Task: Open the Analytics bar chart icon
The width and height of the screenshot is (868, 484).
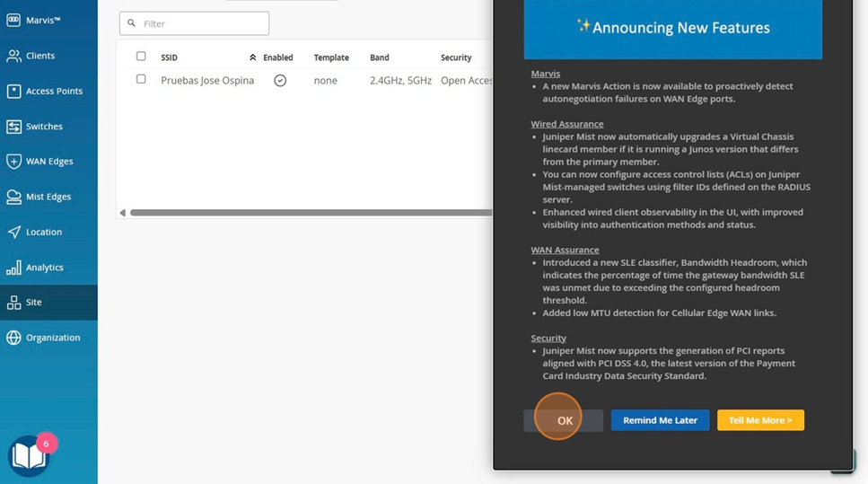Action: (x=13, y=268)
